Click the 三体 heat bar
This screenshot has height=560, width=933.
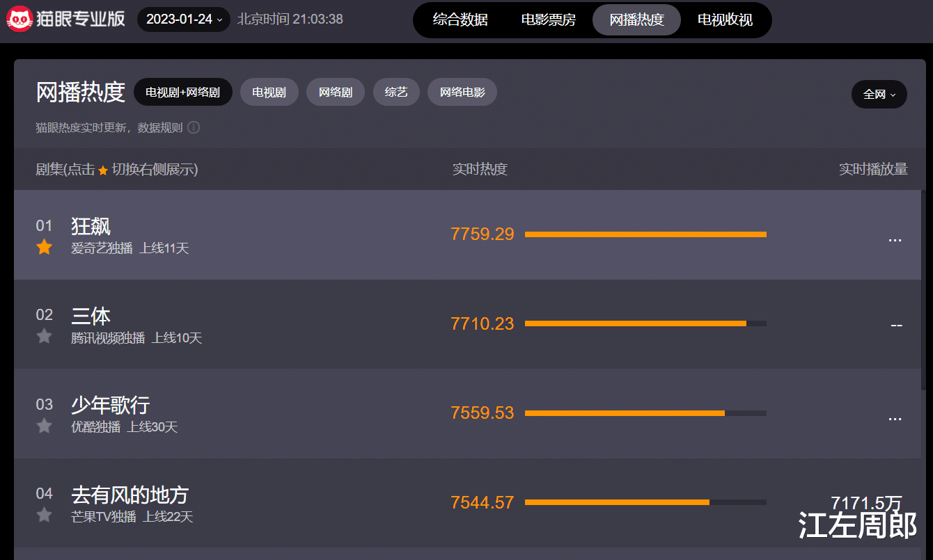point(645,323)
